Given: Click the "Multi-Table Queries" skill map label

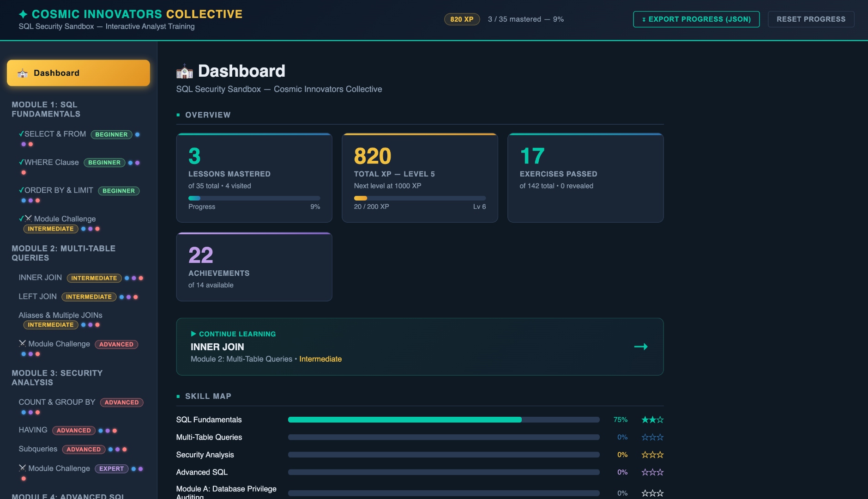Looking at the screenshot, I should point(209,437).
